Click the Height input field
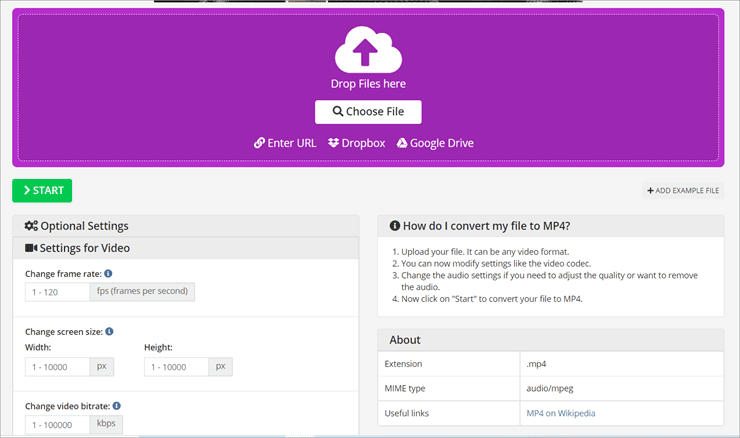 point(176,367)
